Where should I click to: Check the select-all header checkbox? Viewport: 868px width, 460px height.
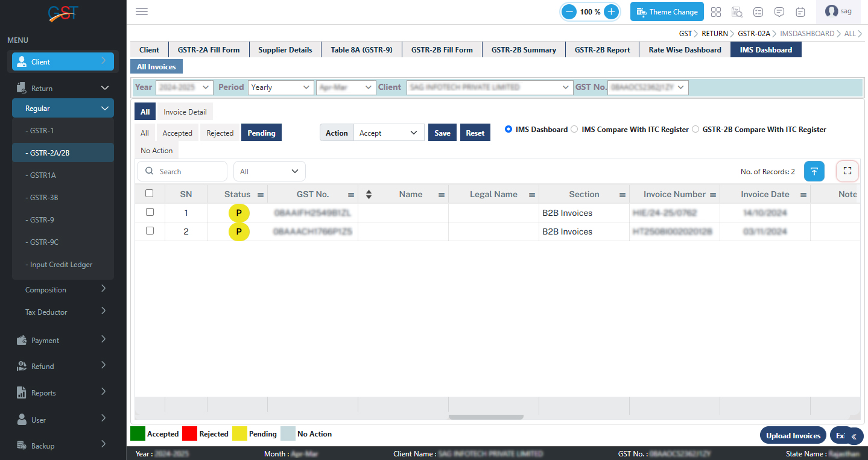point(150,194)
